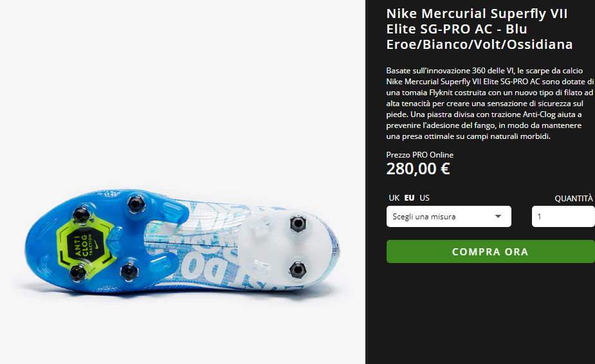The height and width of the screenshot is (364, 595).
Task: Click the 280,00 € price
Action: [x=418, y=169]
